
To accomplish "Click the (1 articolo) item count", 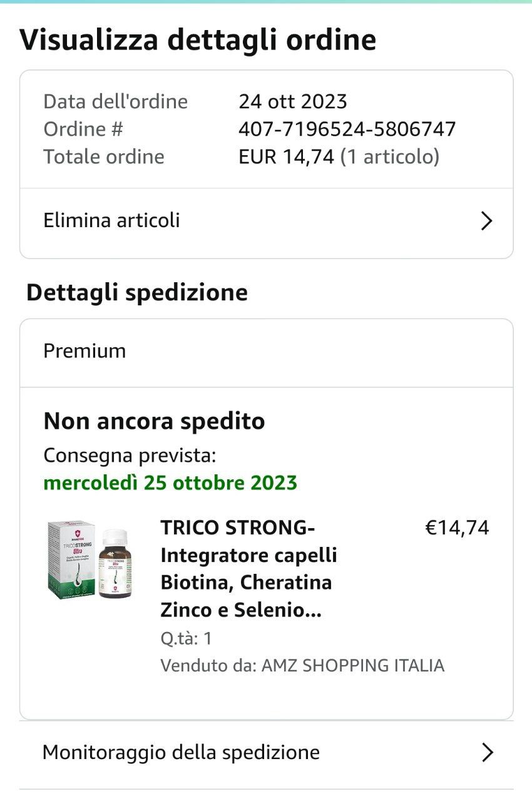I will pos(389,156).
